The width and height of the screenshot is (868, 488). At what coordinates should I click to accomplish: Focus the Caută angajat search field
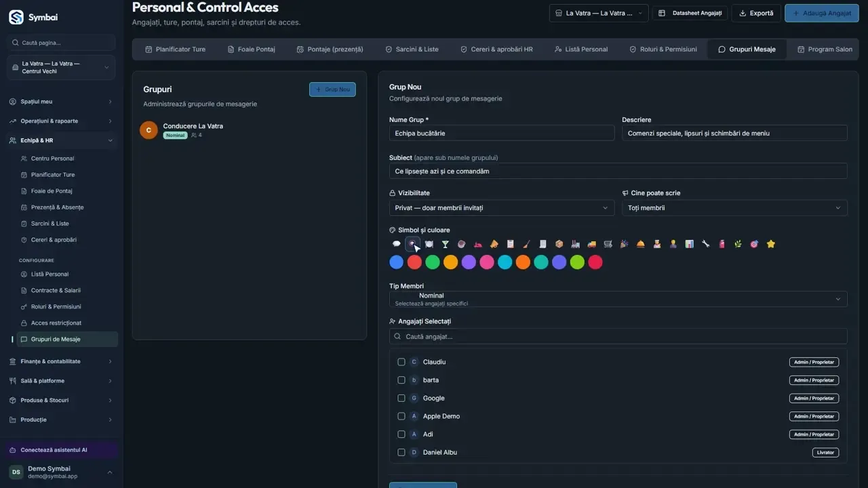[618, 336]
